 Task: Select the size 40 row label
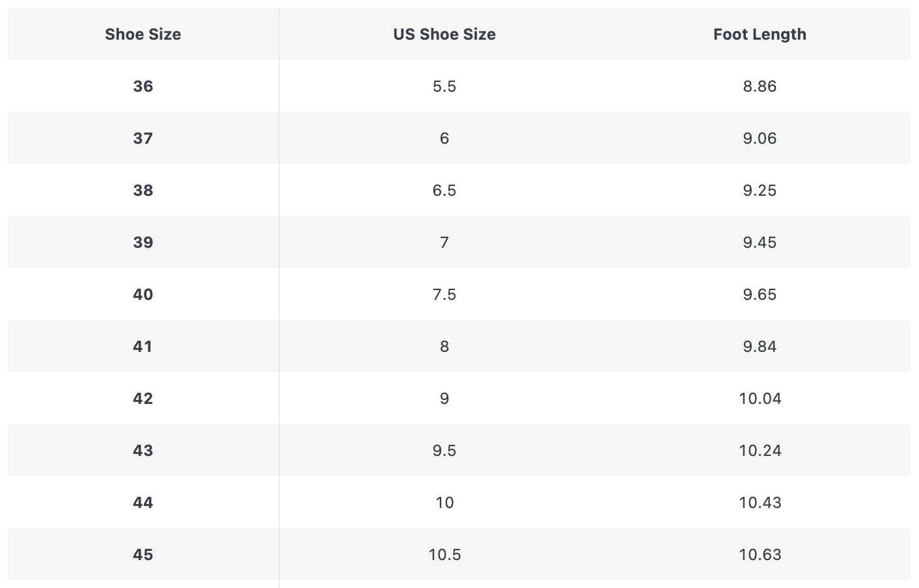click(143, 295)
